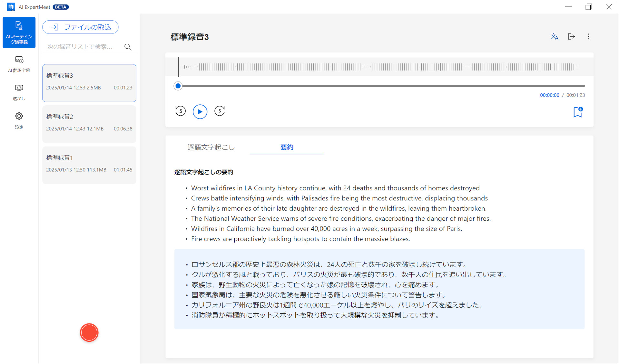Select 標準録音1 in recording list

pyautogui.click(x=89, y=165)
